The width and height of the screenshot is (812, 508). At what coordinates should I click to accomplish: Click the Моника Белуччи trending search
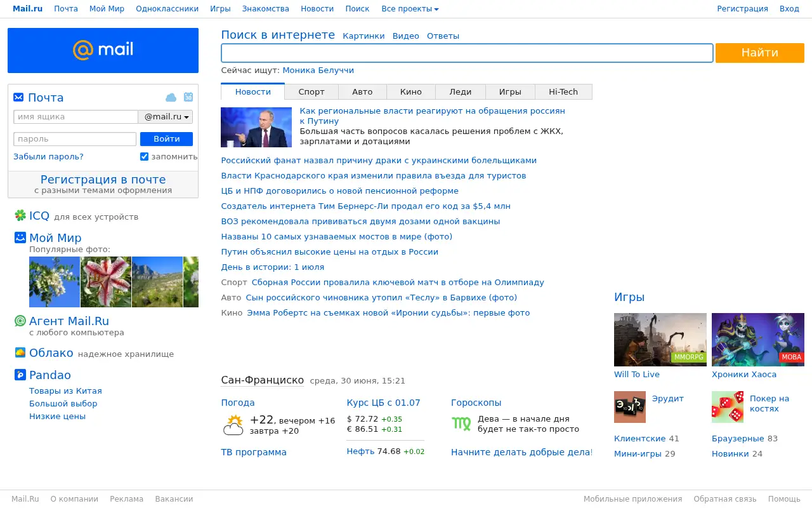point(318,70)
